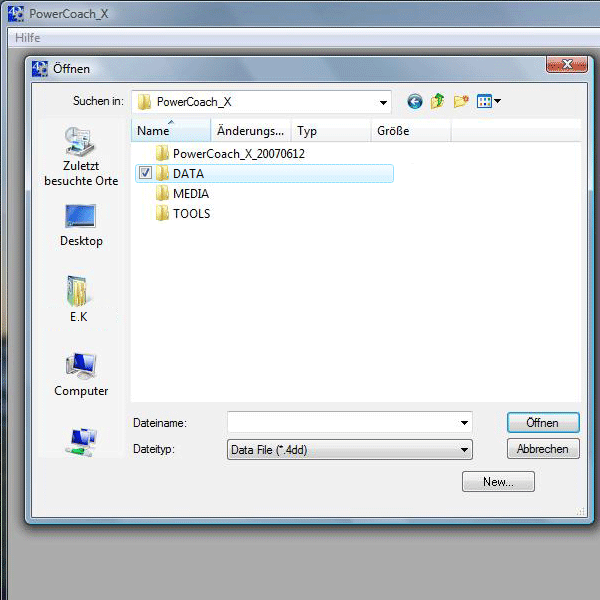Open the network location icon

tap(81, 442)
